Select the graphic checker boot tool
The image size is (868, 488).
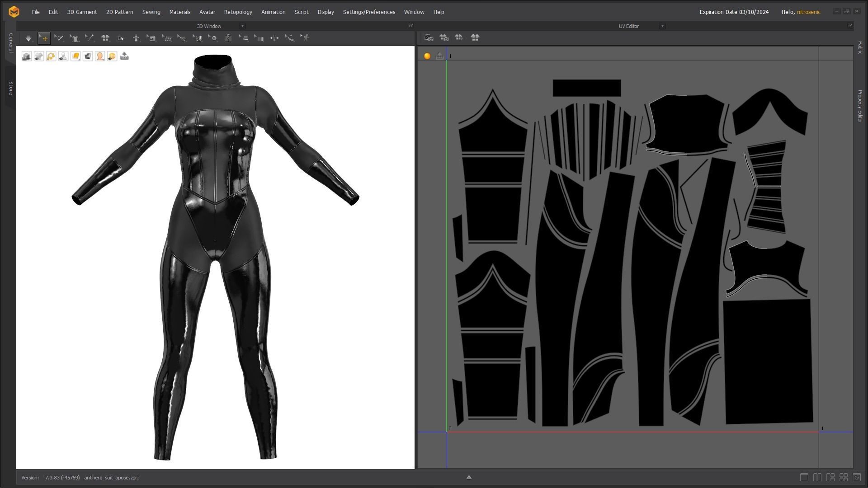[198, 38]
